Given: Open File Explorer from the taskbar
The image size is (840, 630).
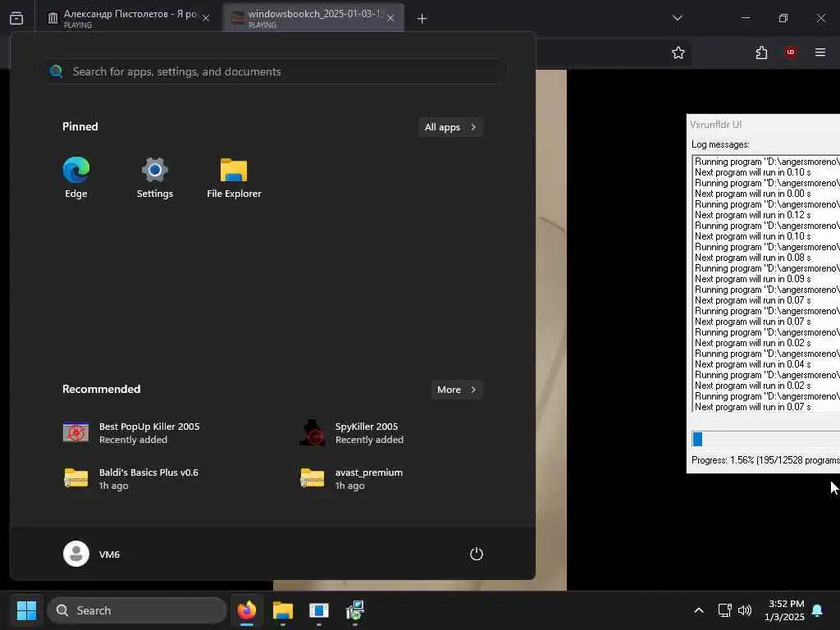Looking at the screenshot, I should tap(283, 610).
